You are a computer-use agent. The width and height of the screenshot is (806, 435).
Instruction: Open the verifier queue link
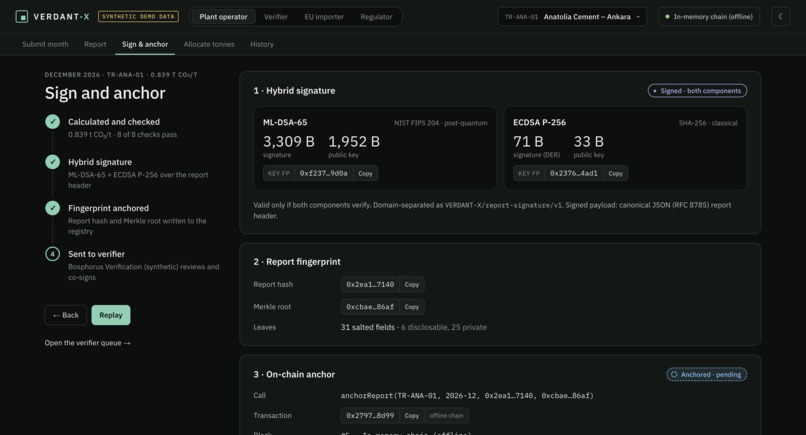tap(87, 343)
